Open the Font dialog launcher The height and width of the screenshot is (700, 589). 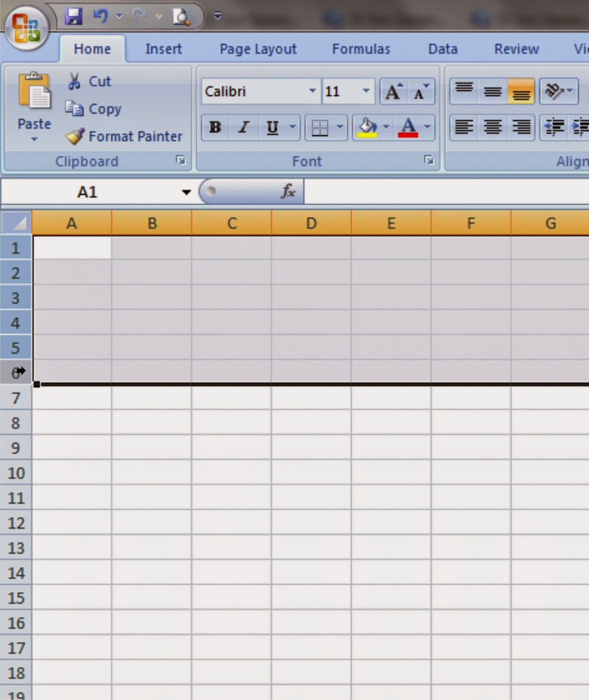coord(429,161)
